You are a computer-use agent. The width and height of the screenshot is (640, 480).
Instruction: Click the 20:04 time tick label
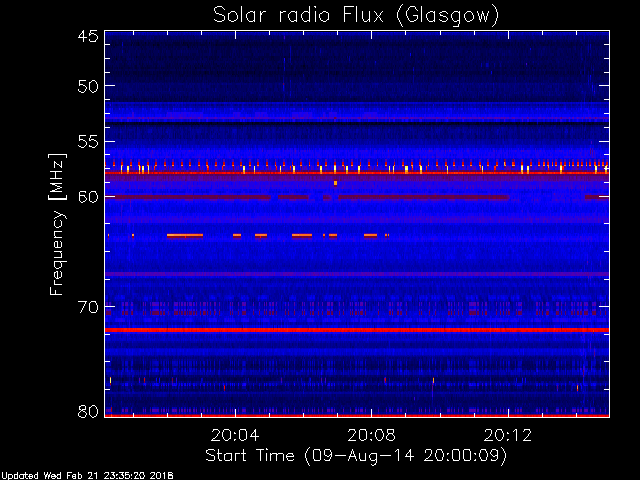click(235, 436)
